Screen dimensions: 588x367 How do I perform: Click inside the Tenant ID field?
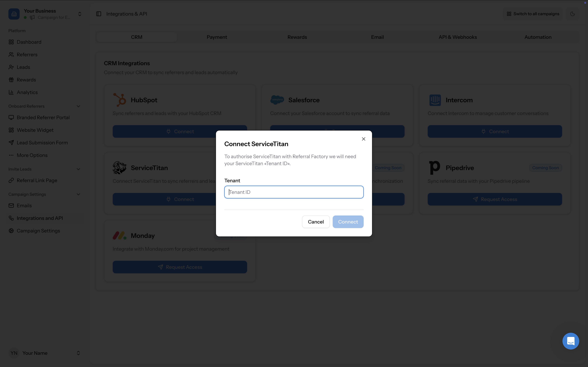coord(293,192)
